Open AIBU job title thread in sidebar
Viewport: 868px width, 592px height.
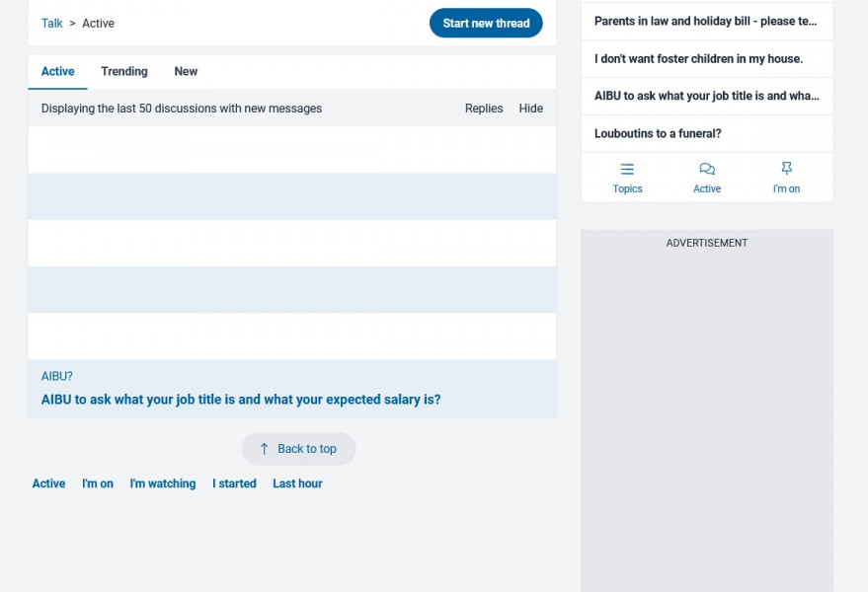[706, 97]
